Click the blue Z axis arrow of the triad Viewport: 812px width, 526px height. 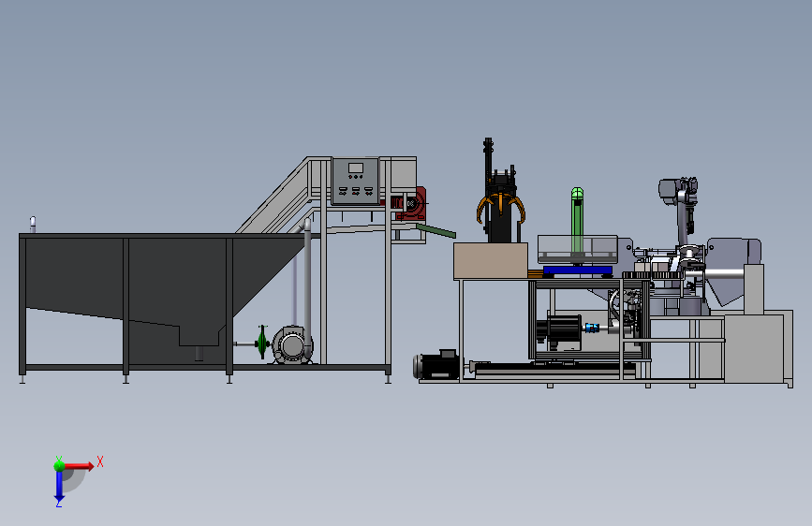coord(59,487)
